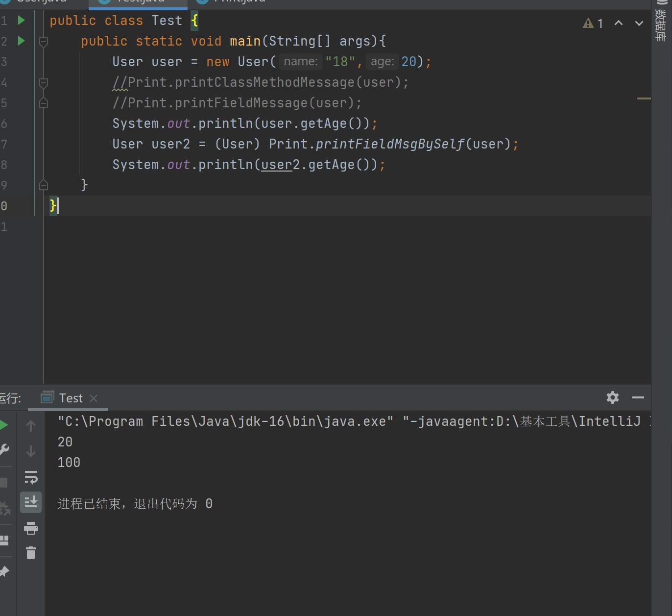Click the console output line 100
The image size is (672, 616).
click(69, 463)
